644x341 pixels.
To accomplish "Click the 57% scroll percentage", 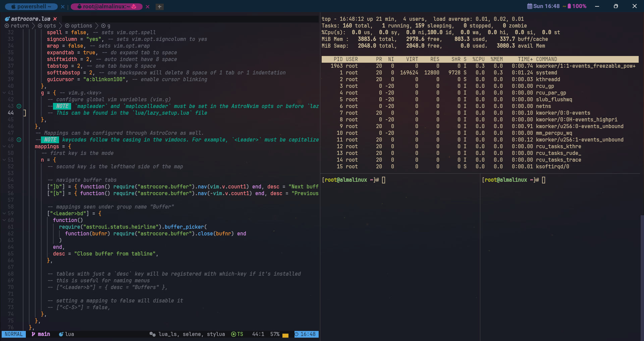I will pos(275,334).
